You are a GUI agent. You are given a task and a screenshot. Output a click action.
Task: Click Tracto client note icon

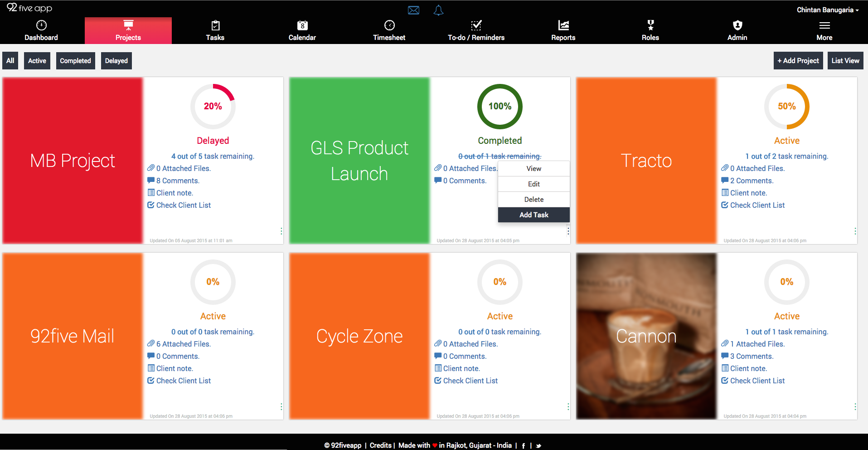(x=725, y=193)
